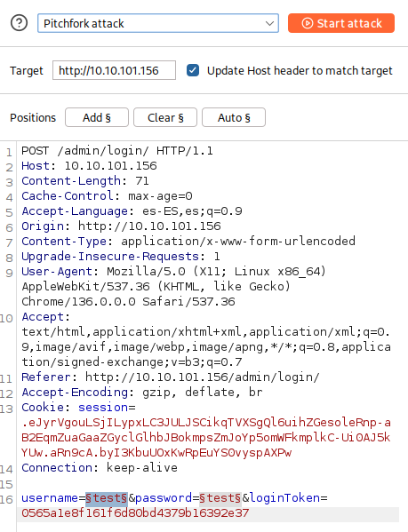Place cursor in loginToken value
The image size is (408, 532).
(135, 513)
